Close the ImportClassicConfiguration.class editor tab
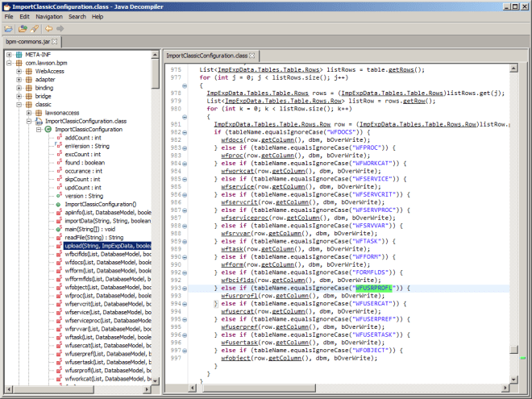 pyautogui.click(x=251, y=56)
